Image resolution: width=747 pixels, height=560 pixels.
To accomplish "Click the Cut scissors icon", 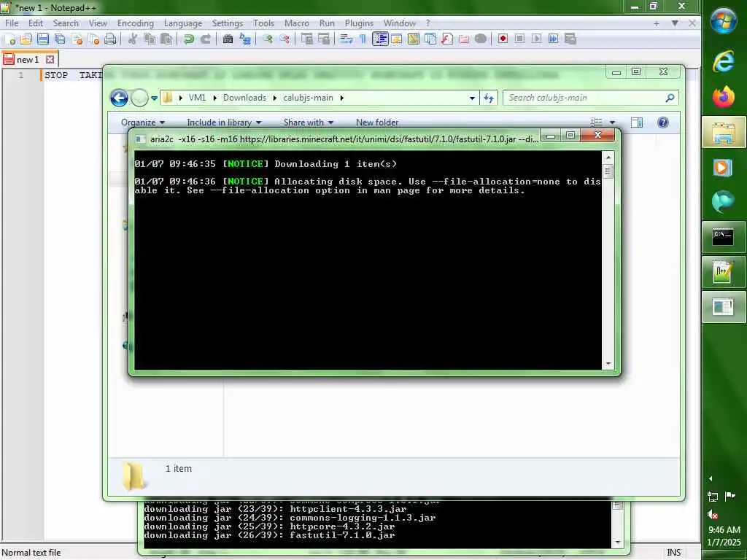I will pyautogui.click(x=133, y=39).
